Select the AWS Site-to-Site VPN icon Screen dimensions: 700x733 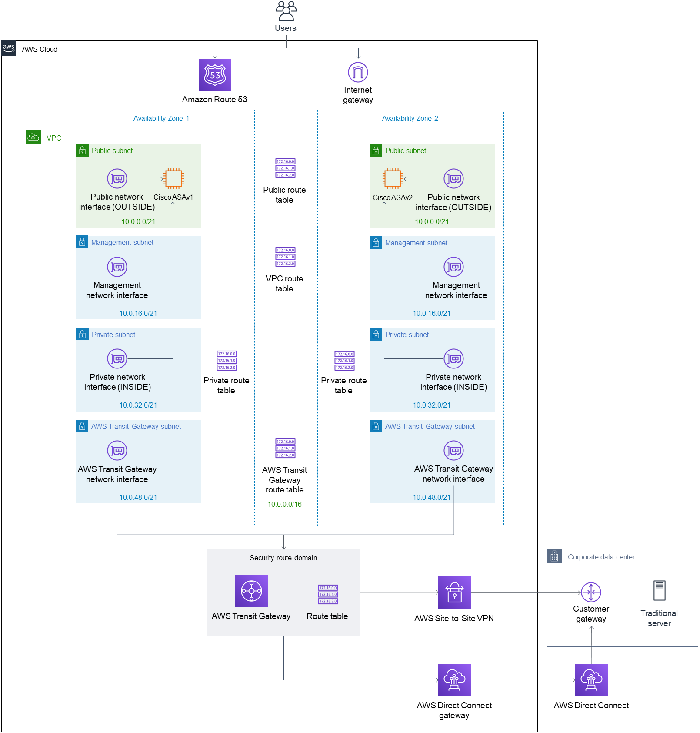click(454, 592)
